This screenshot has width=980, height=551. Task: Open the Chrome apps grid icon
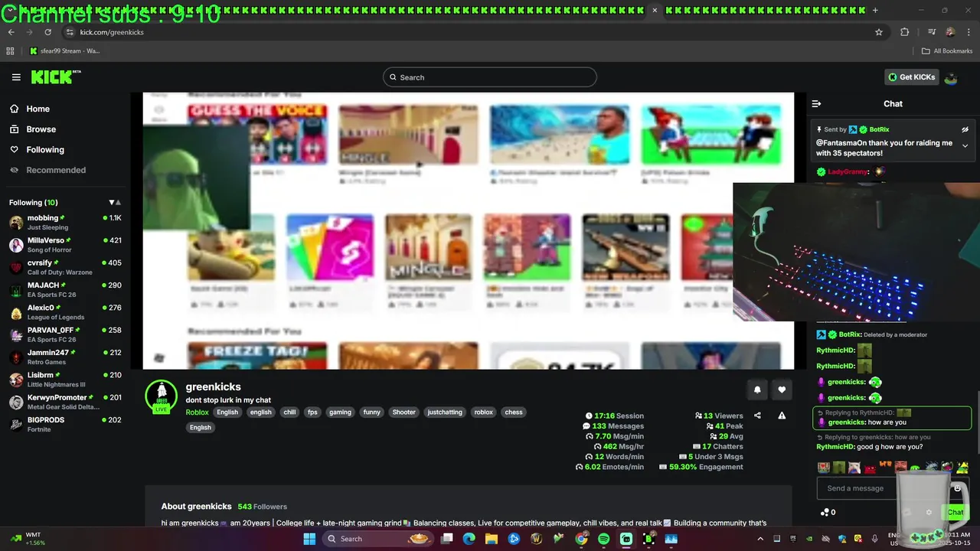point(10,51)
